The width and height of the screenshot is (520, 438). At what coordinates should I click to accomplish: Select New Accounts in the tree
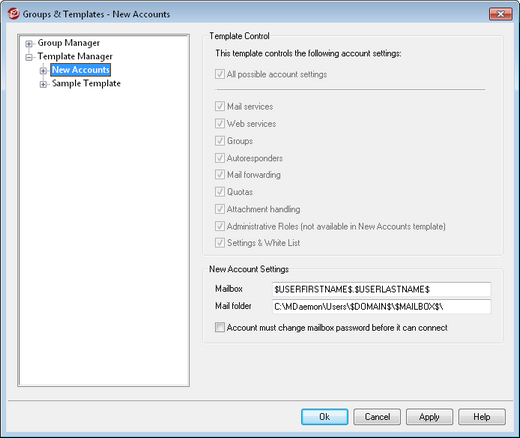[80, 70]
